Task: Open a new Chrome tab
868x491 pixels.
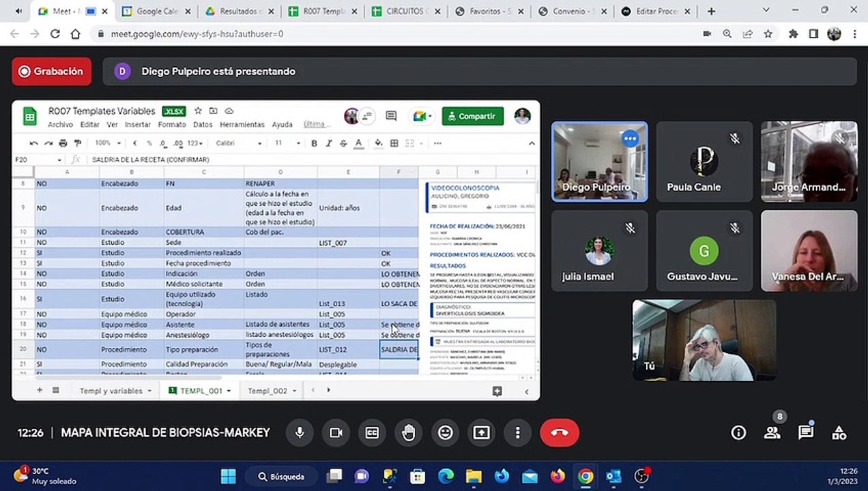Action: click(711, 12)
